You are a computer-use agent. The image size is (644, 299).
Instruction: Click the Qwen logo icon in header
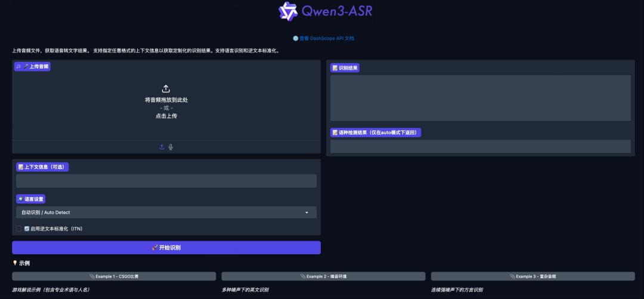click(288, 11)
